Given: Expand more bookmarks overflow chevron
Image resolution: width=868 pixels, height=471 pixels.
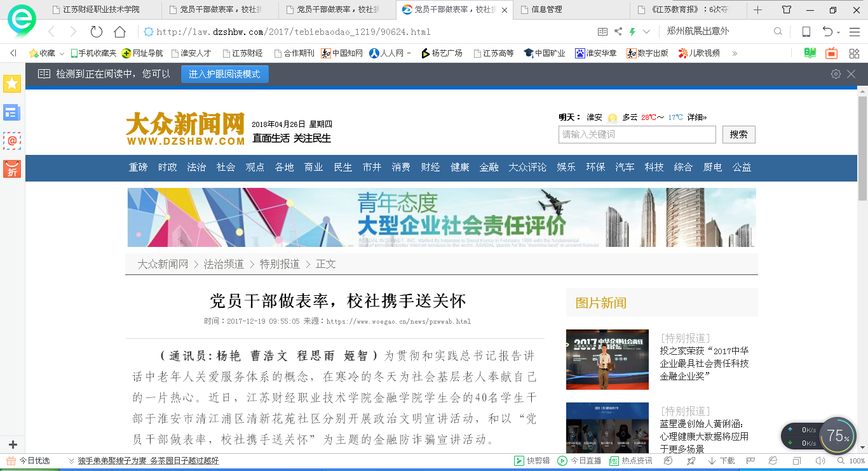Looking at the screenshot, I should tap(735, 53).
